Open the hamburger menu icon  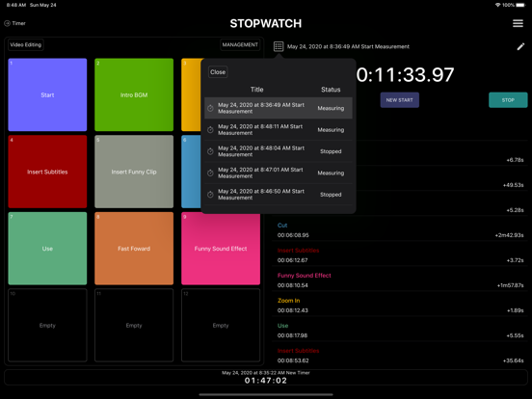[518, 23]
